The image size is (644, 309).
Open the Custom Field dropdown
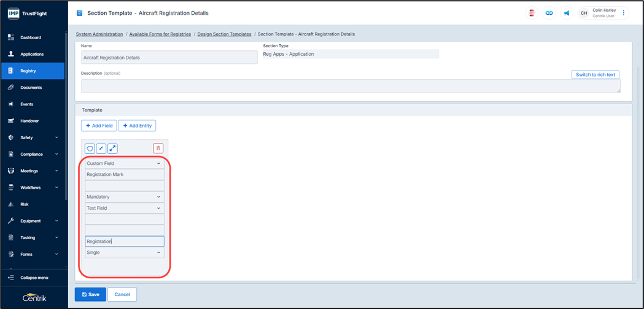click(x=125, y=163)
